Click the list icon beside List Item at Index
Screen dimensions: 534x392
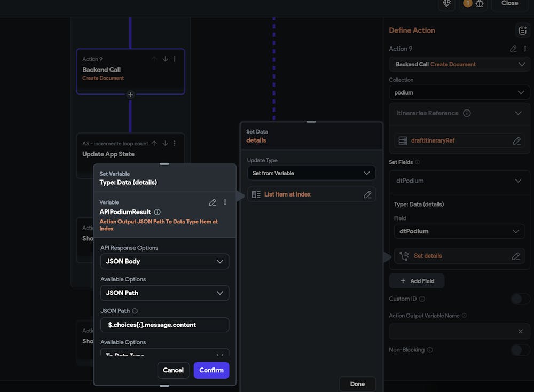[x=256, y=194]
